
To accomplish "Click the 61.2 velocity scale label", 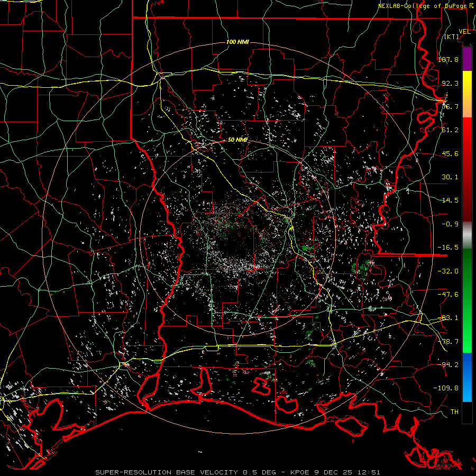I will 450,130.
